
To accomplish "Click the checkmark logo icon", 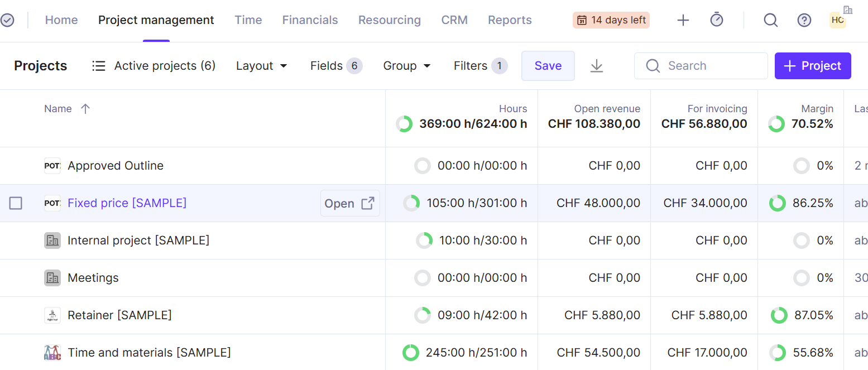I will tap(7, 21).
